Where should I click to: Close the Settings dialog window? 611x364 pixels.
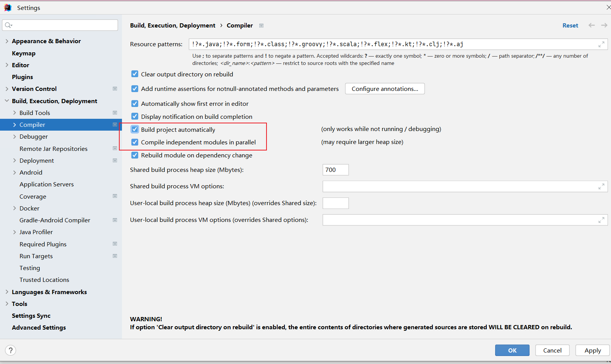pos(608,7)
